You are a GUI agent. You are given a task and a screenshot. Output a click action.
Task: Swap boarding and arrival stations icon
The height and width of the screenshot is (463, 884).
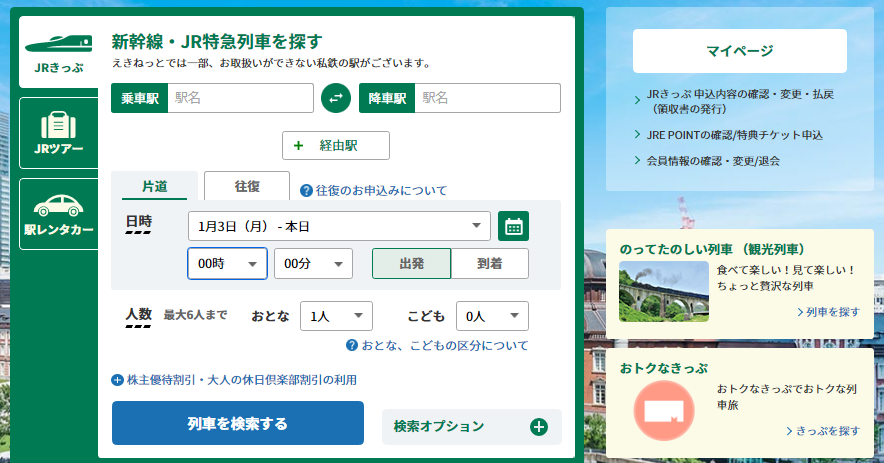pyautogui.click(x=336, y=98)
